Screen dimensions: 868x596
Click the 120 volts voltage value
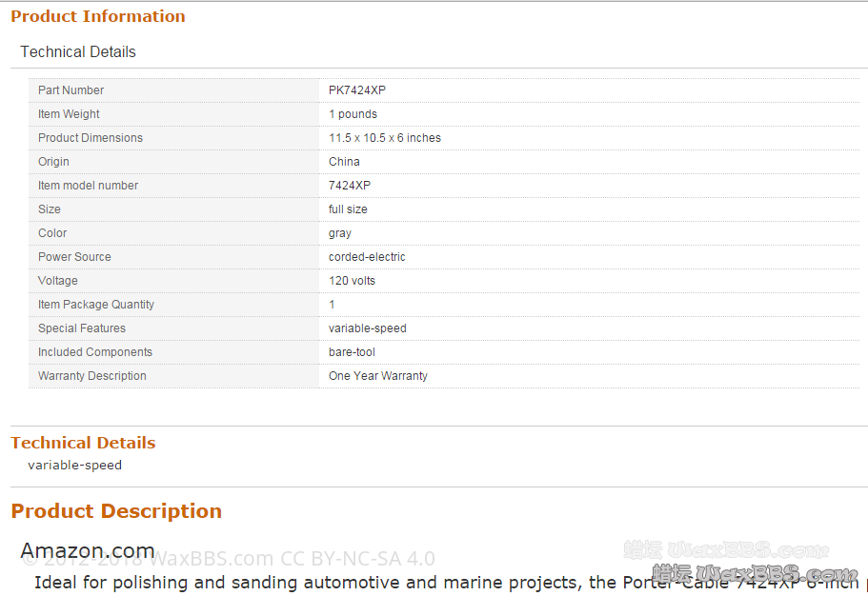coord(352,281)
